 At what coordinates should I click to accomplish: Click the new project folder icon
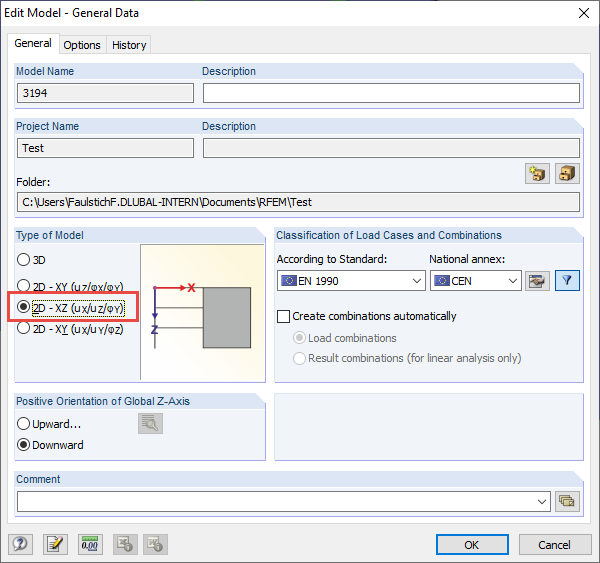tap(537, 174)
